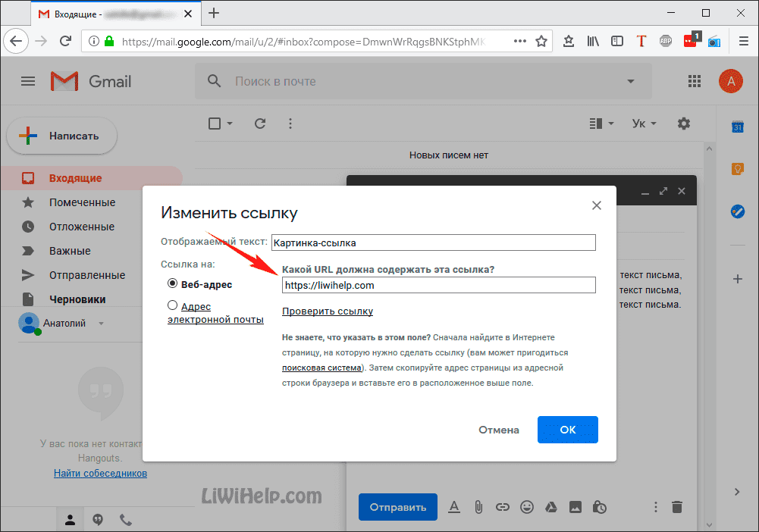Click the blue camera extension icon
This screenshot has height=532, width=759.
coord(714,42)
